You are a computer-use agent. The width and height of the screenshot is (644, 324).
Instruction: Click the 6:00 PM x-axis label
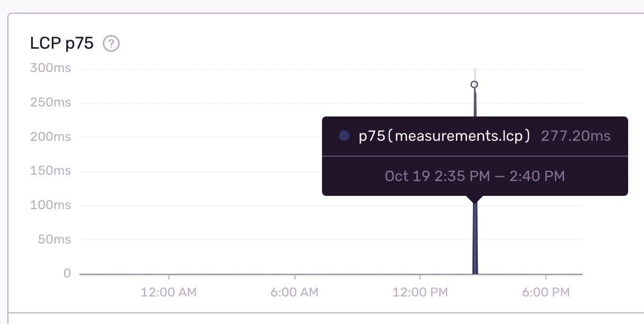[545, 292]
